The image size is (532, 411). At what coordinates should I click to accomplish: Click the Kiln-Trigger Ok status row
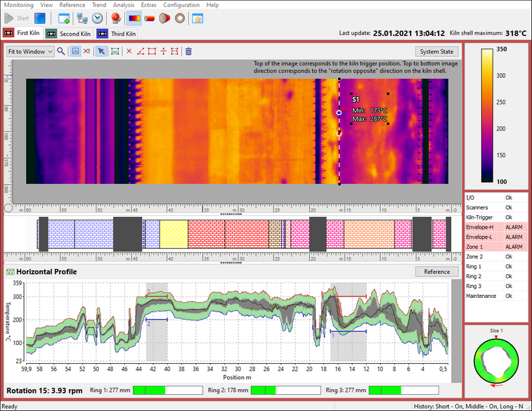[x=495, y=217]
